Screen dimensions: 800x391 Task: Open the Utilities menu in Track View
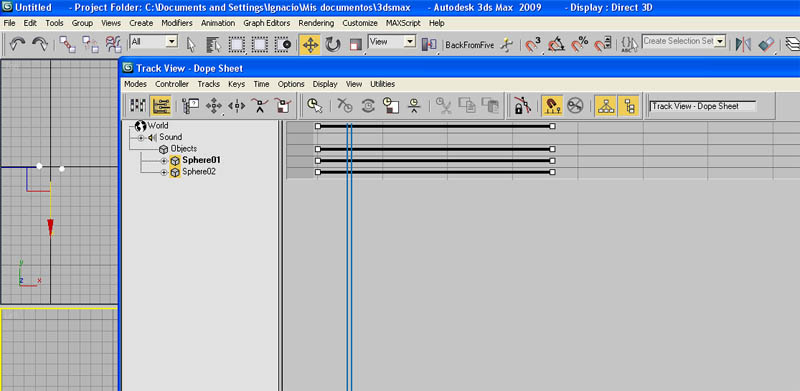382,84
